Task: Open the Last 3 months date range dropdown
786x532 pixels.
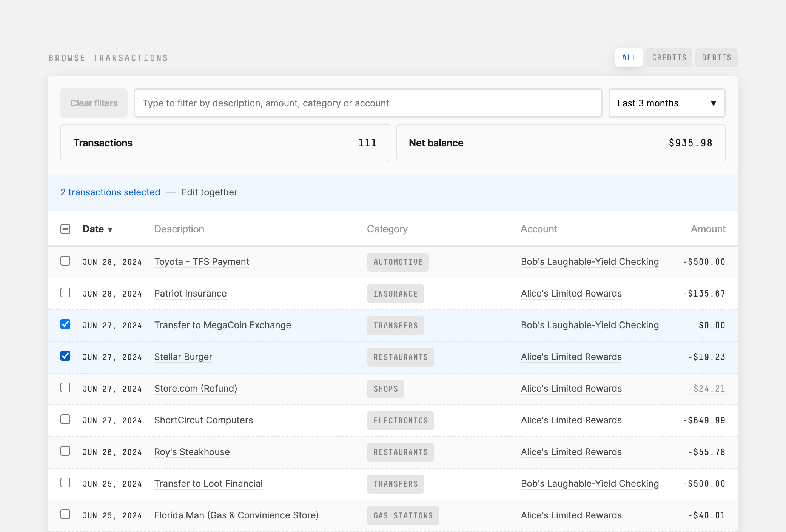Action: 667,103
